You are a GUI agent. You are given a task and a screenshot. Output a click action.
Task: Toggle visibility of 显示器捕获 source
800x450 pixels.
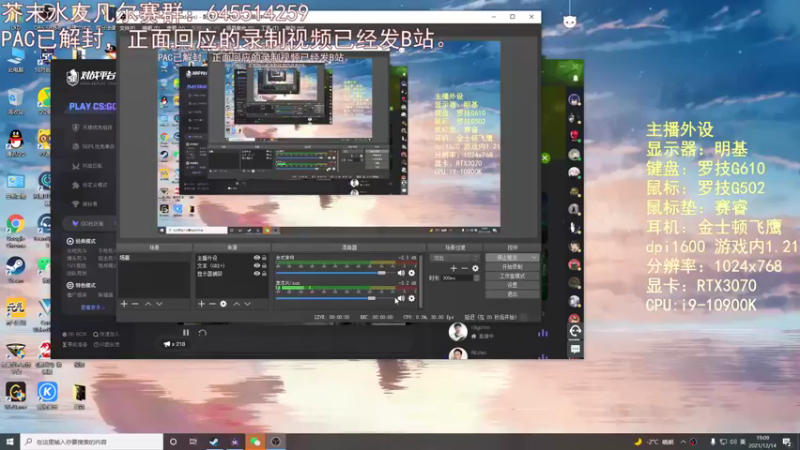257,274
